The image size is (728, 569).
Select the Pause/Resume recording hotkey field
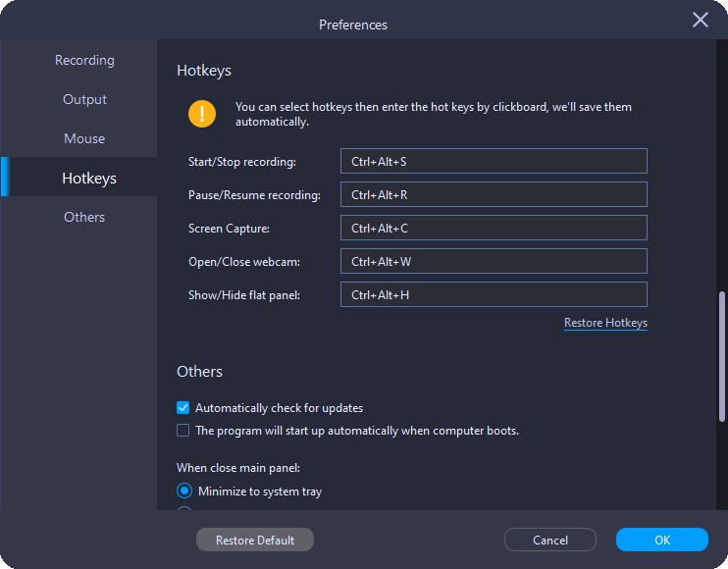tap(494, 195)
